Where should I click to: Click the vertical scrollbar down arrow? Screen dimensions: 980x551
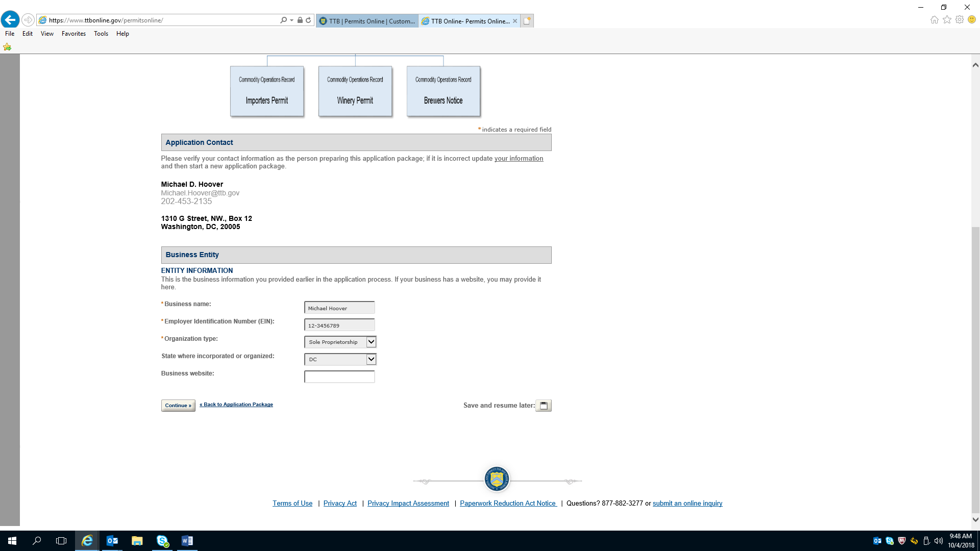point(975,519)
